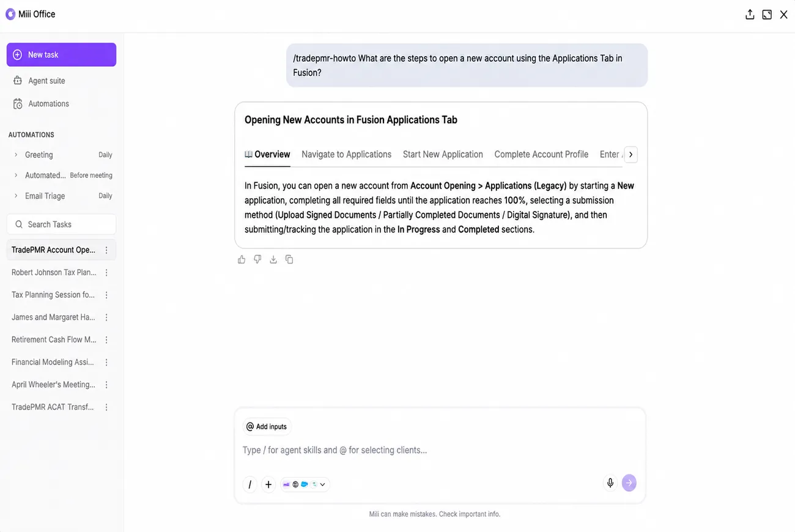Click the Before meeting schedule label

pos(91,175)
